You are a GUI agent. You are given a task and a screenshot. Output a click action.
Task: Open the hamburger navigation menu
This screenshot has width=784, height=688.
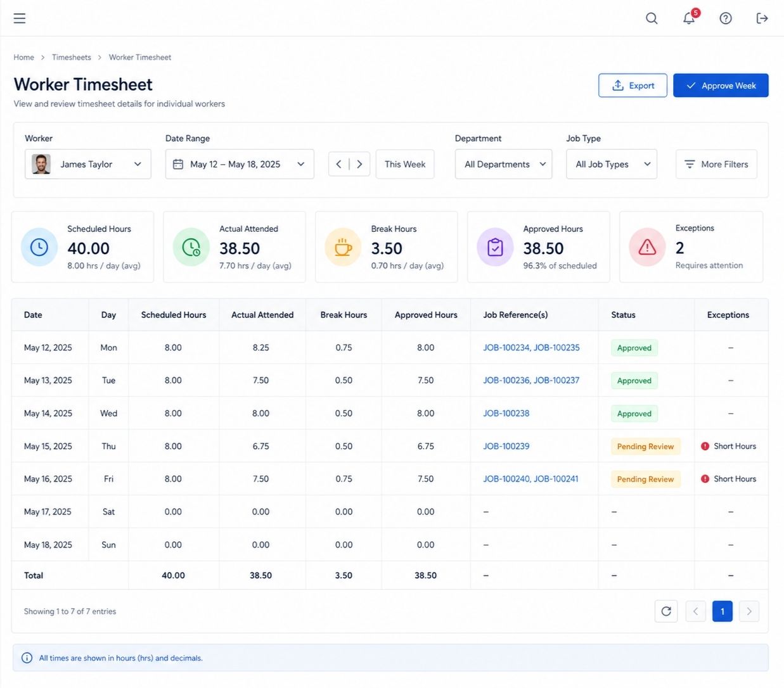pos(20,18)
